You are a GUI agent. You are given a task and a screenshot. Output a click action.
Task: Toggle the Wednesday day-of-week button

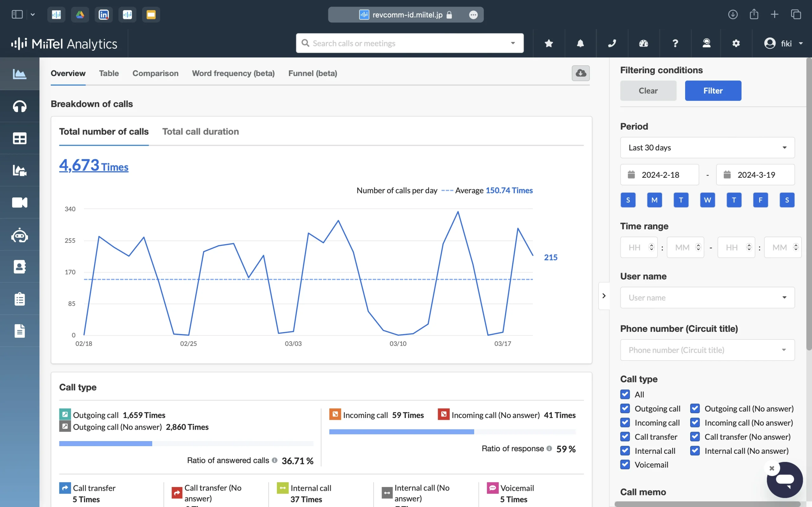[x=707, y=200]
